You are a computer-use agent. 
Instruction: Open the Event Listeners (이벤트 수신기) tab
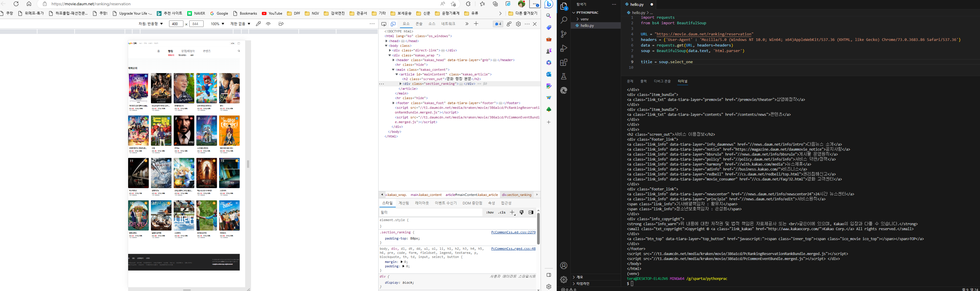pyautogui.click(x=446, y=203)
